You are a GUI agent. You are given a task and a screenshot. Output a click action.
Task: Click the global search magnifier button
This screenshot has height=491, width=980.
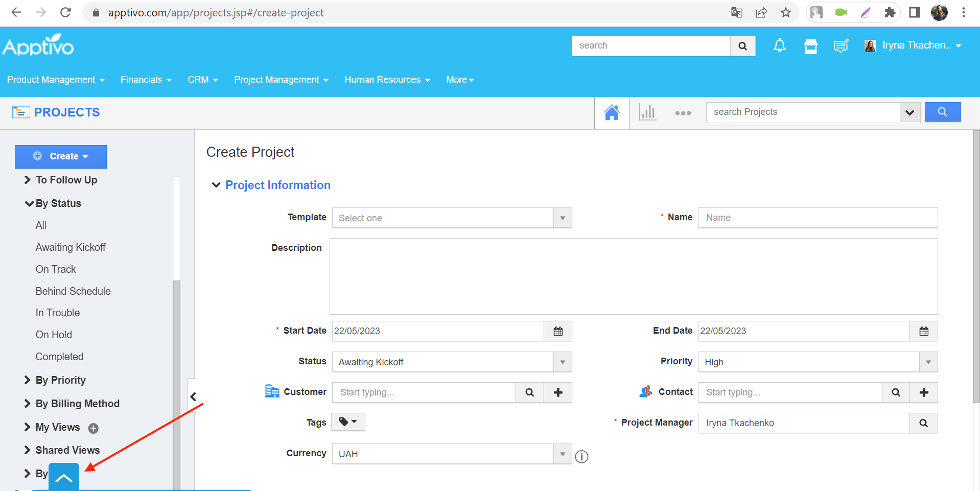(742, 46)
